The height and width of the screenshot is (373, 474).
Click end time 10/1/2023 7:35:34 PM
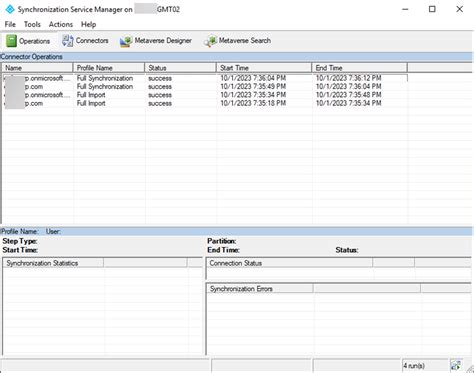tap(348, 103)
